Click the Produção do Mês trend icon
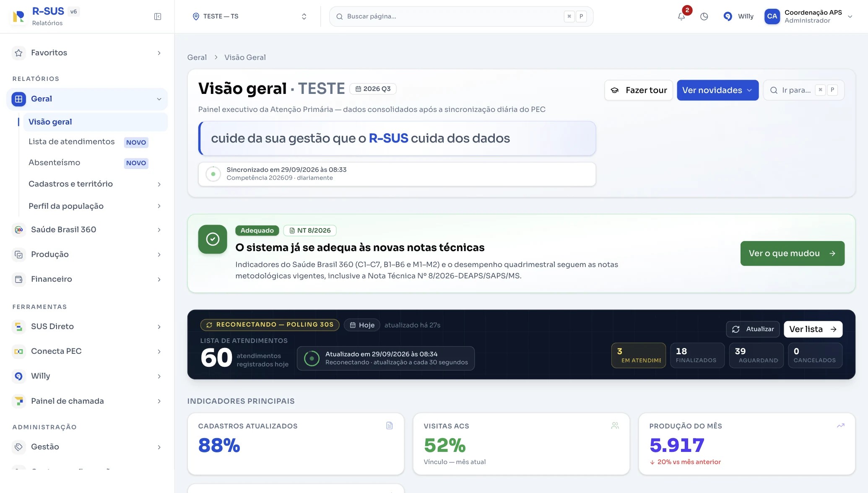This screenshot has width=868, height=493. coord(841,426)
